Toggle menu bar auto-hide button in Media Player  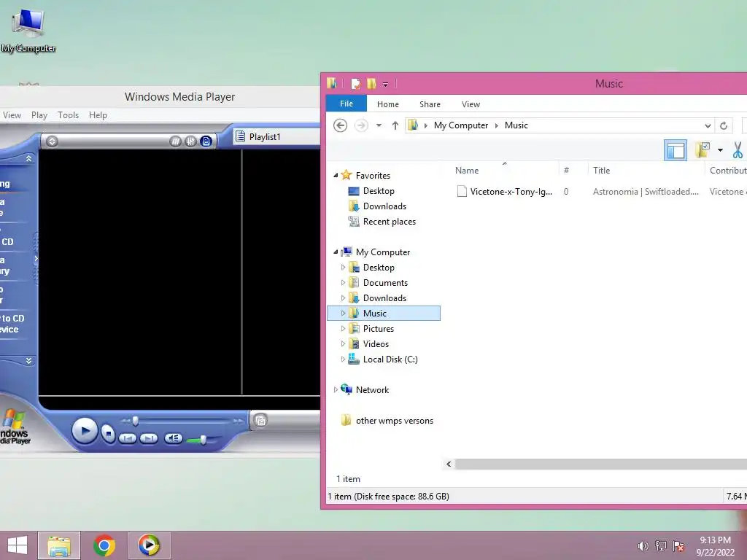tap(52, 141)
